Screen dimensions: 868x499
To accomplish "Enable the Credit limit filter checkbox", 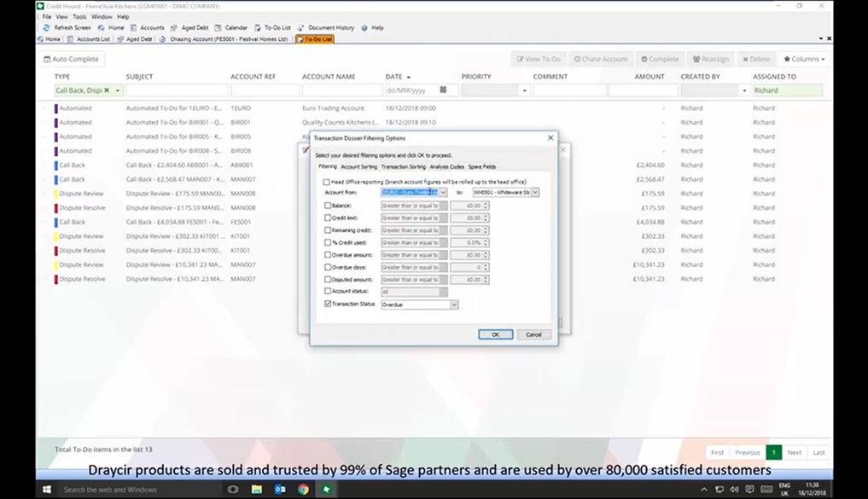I will 328,218.
